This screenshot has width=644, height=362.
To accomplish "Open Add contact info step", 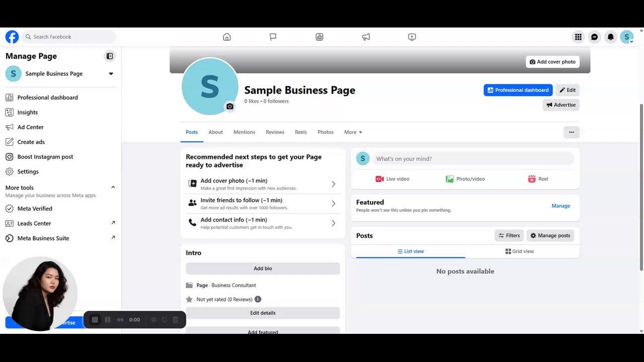I will [263, 223].
